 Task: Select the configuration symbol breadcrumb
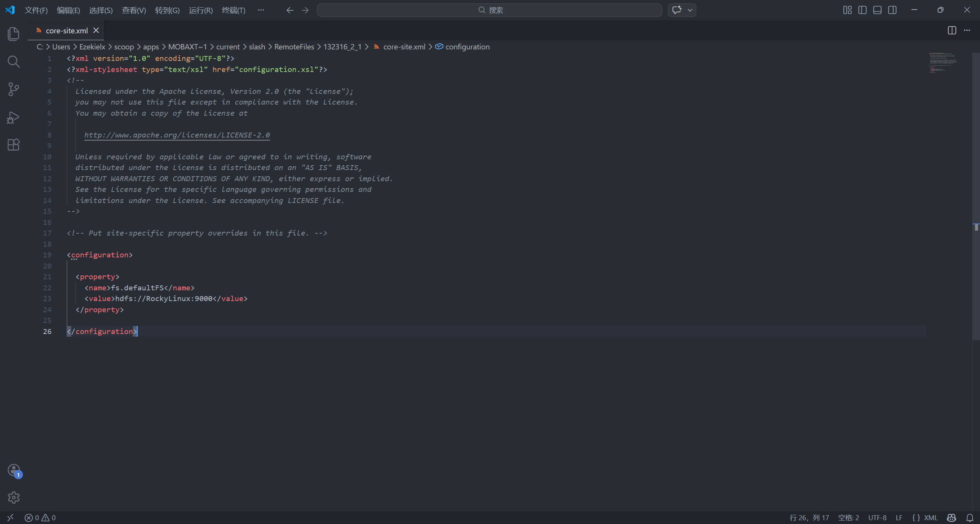tap(462, 47)
